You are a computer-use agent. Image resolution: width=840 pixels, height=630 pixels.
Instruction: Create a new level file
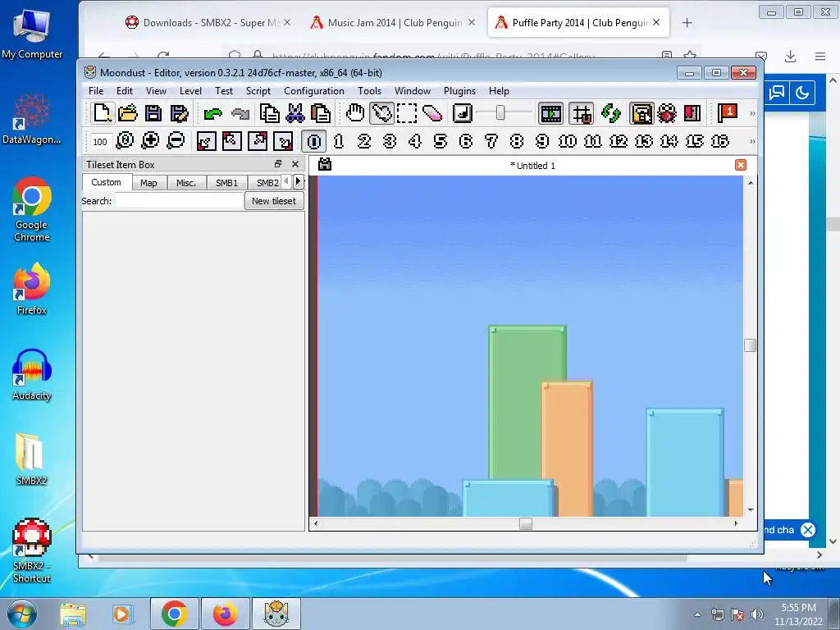click(102, 113)
